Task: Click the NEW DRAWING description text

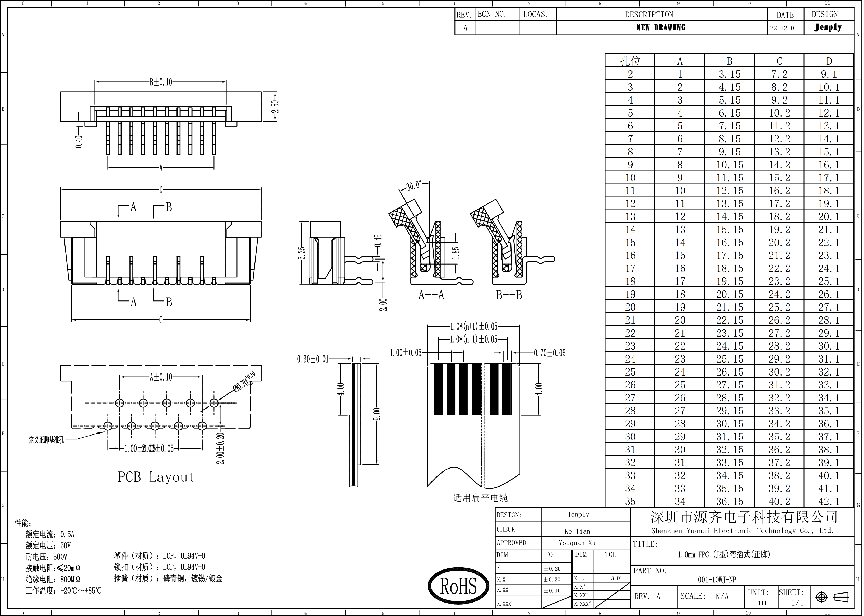Action: [x=661, y=27]
